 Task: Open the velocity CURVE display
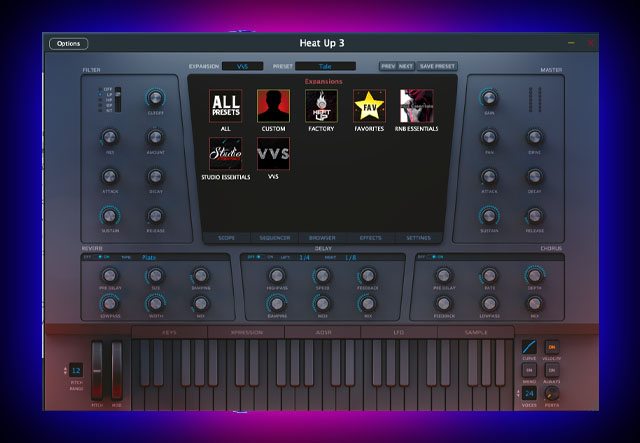click(x=529, y=347)
